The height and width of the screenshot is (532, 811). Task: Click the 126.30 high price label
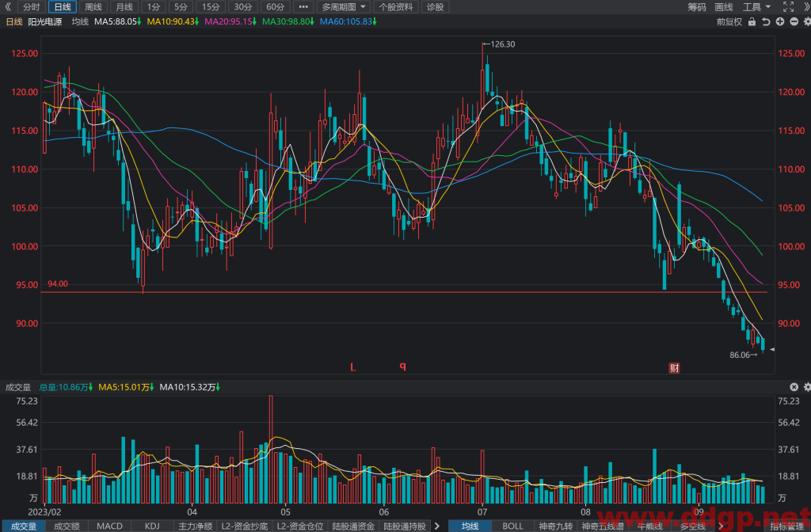(501, 44)
